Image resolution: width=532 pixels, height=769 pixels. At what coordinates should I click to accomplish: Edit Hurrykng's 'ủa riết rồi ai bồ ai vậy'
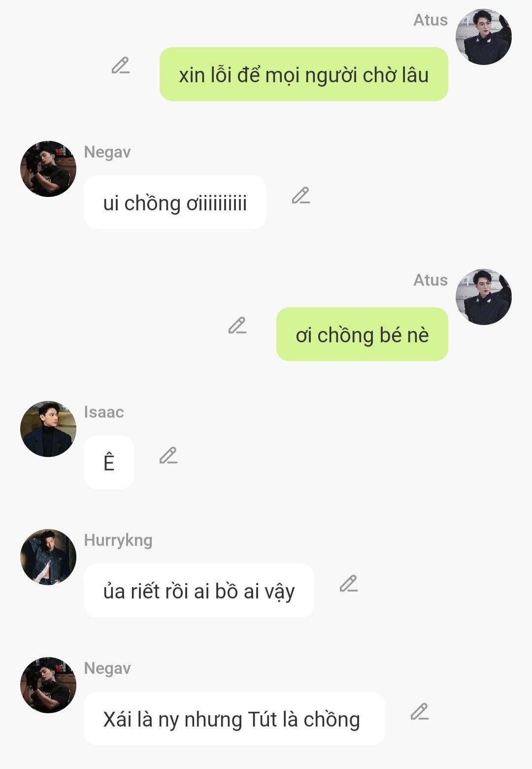[349, 584]
